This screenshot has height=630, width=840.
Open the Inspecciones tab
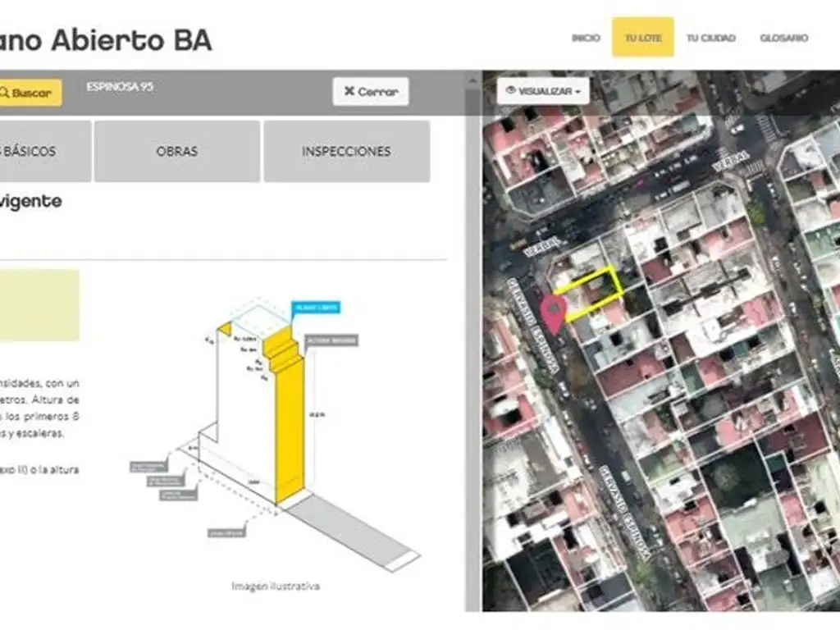pyautogui.click(x=346, y=151)
